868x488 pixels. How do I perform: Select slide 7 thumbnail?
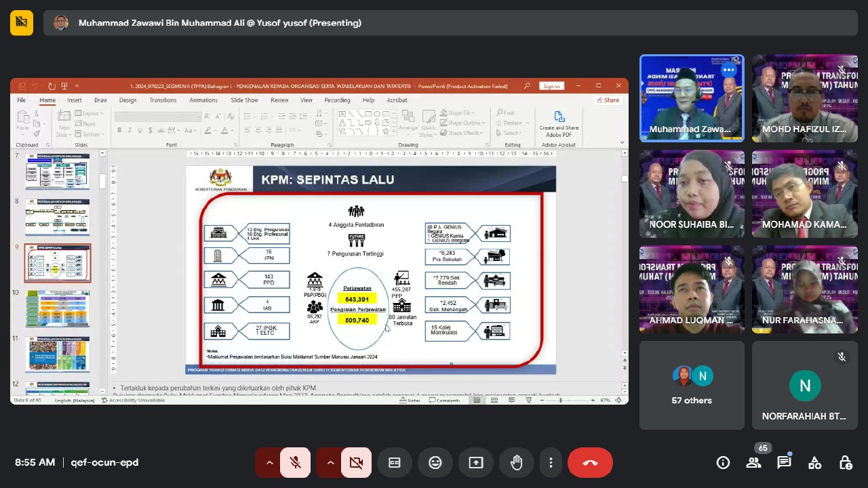click(x=57, y=172)
